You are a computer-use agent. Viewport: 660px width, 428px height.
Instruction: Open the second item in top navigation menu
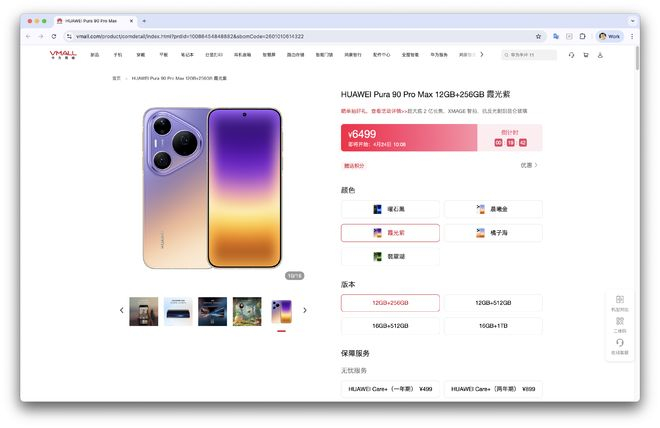pyautogui.click(x=118, y=55)
